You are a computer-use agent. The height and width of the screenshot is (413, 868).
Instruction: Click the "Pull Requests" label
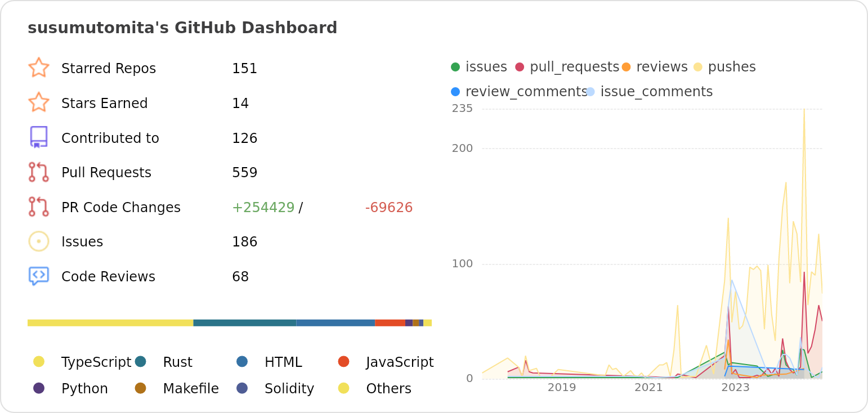pos(106,173)
